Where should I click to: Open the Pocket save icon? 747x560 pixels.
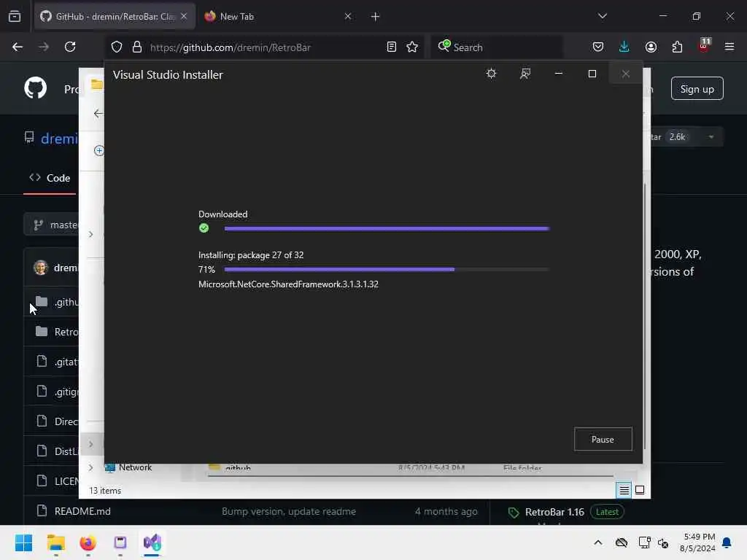pos(598,47)
